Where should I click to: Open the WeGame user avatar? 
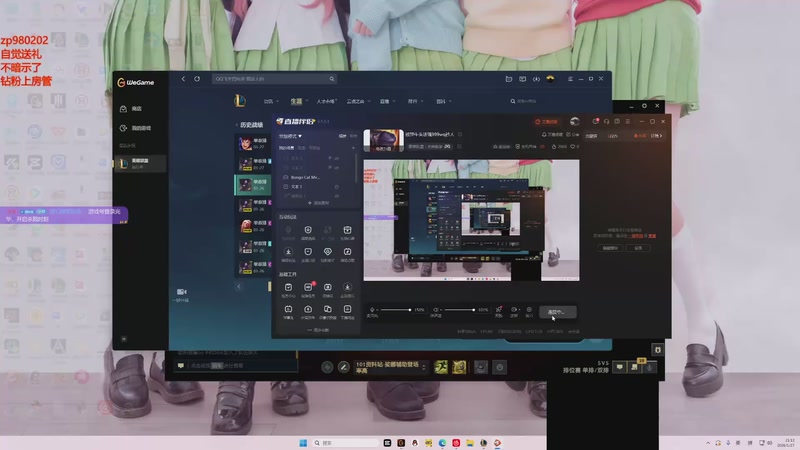(x=550, y=79)
